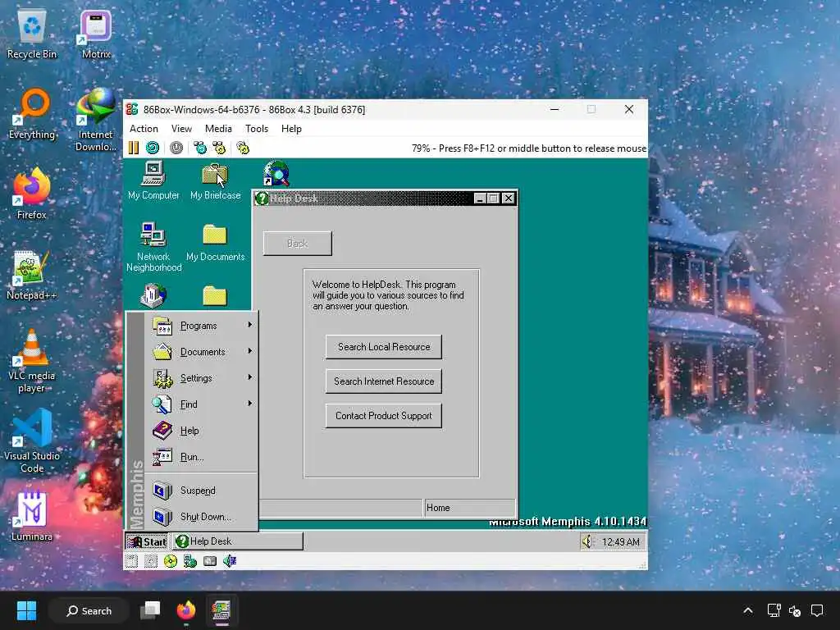This screenshot has width=840, height=630.
Task: Click the Back button in Help Desk
Action: pos(297,243)
